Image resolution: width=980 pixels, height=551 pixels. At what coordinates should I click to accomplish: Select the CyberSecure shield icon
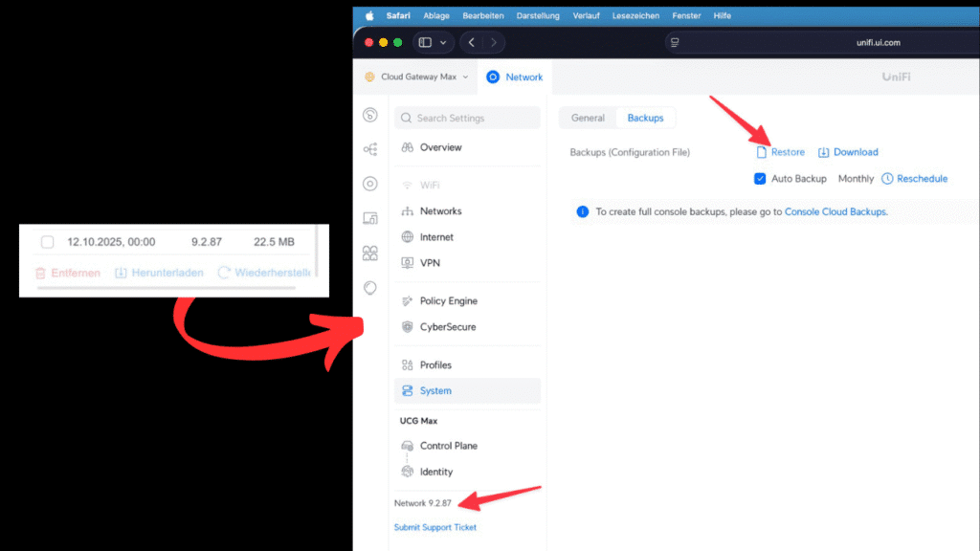pyautogui.click(x=408, y=327)
